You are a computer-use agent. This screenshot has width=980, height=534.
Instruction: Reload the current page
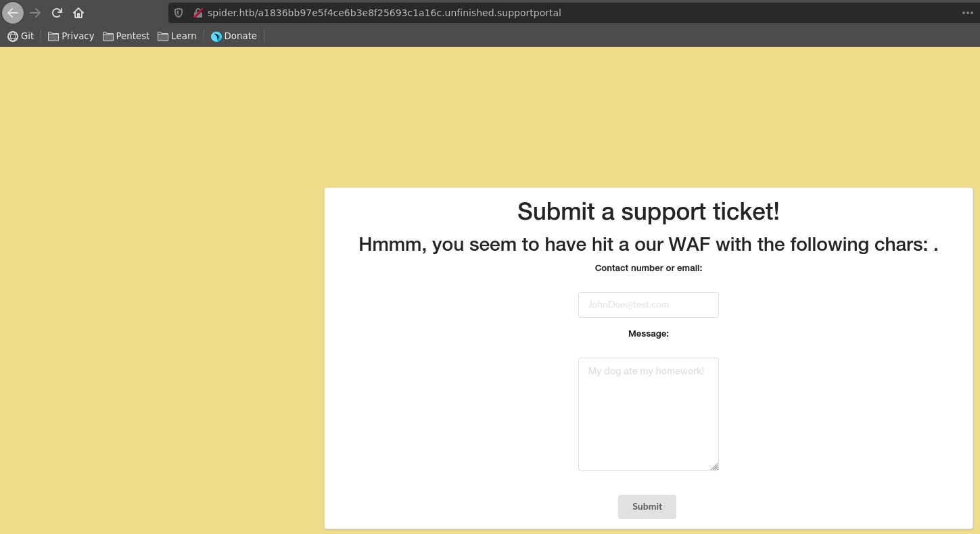pos(57,13)
